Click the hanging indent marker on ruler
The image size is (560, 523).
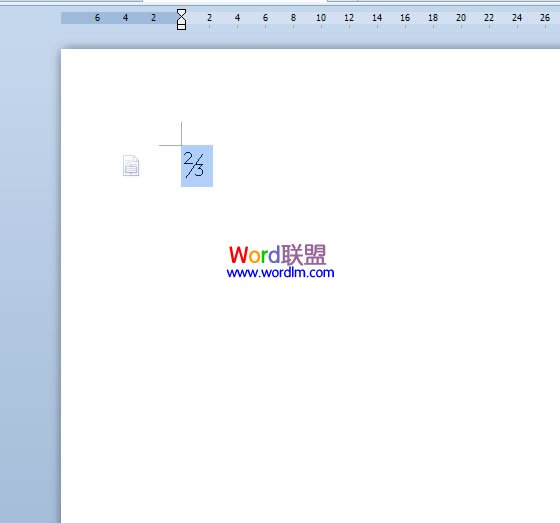pos(181,20)
